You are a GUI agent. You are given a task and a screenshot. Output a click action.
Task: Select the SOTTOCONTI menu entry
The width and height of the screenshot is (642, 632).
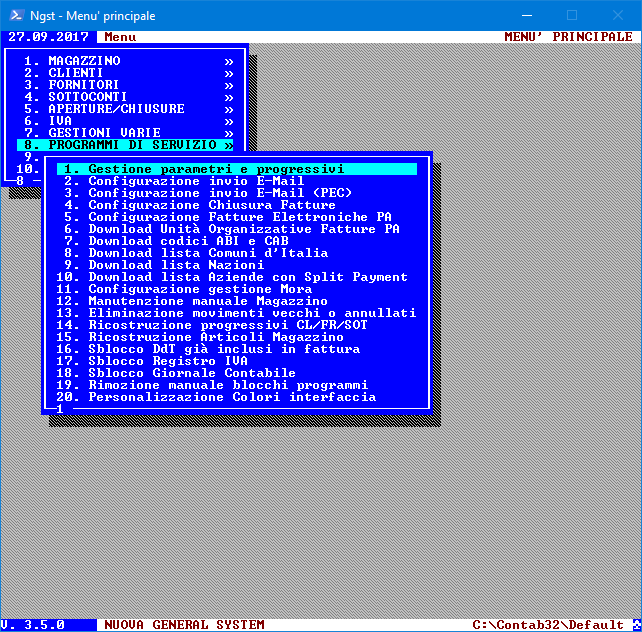[x=88, y=97]
